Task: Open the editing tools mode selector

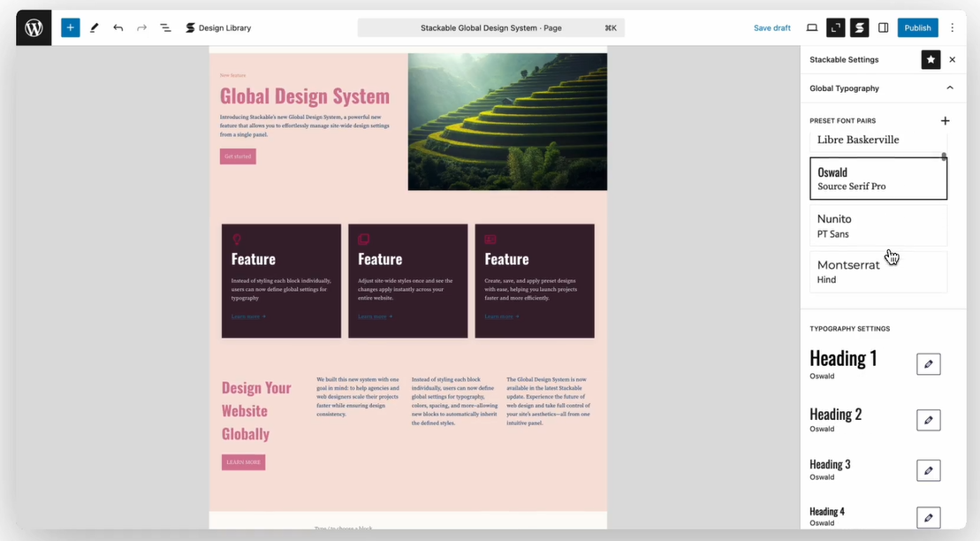Action: click(x=95, y=27)
